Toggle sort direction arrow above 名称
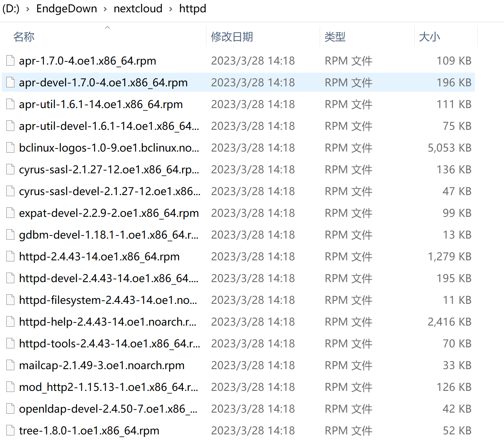The height and width of the screenshot is (440, 504). click(x=108, y=27)
